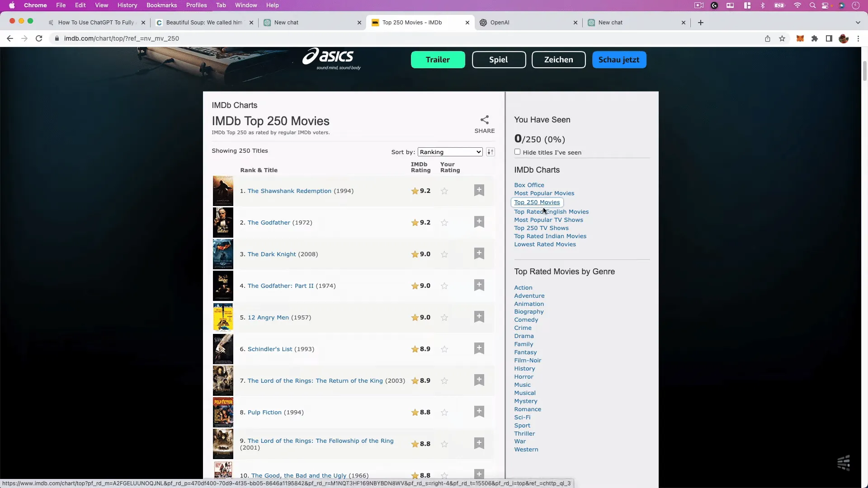Image resolution: width=868 pixels, height=488 pixels.
Task: Open the Sci-Fi genre link
Action: pos(522,417)
